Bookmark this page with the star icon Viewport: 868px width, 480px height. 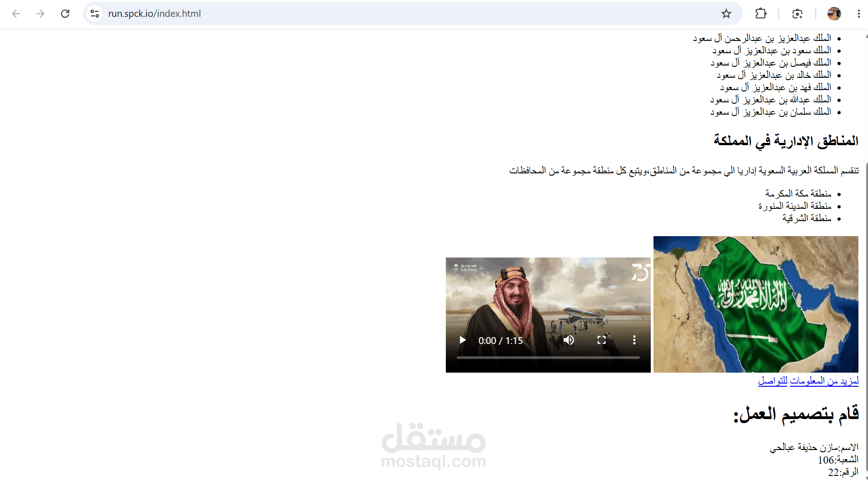click(726, 14)
